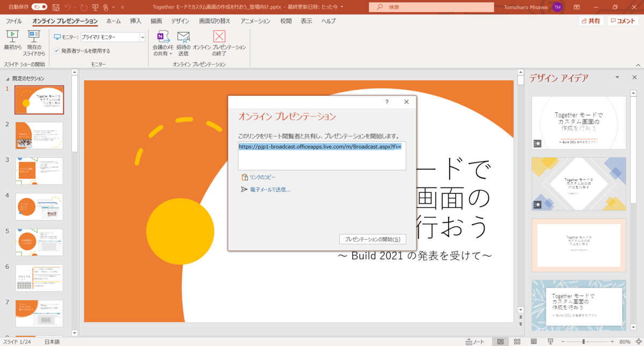
Task: Open Design Ideas pane options dropdown
Action: 617,77
